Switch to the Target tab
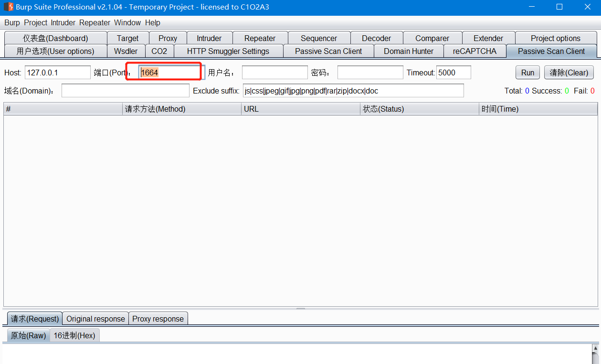Screen dimensions: 601x364 128,38
